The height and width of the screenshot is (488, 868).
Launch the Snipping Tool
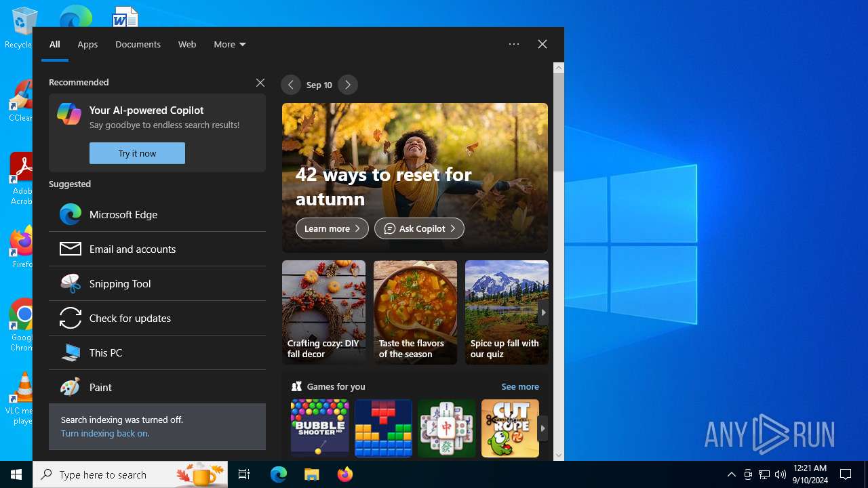point(157,283)
